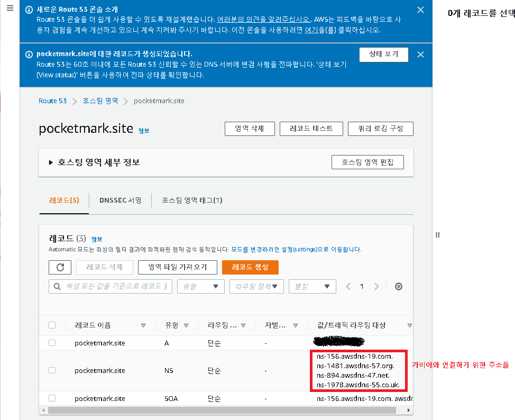The height and width of the screenshot is (420, 515).
Task: Close the new Route 53 console banner
Action: coord(420,10)
